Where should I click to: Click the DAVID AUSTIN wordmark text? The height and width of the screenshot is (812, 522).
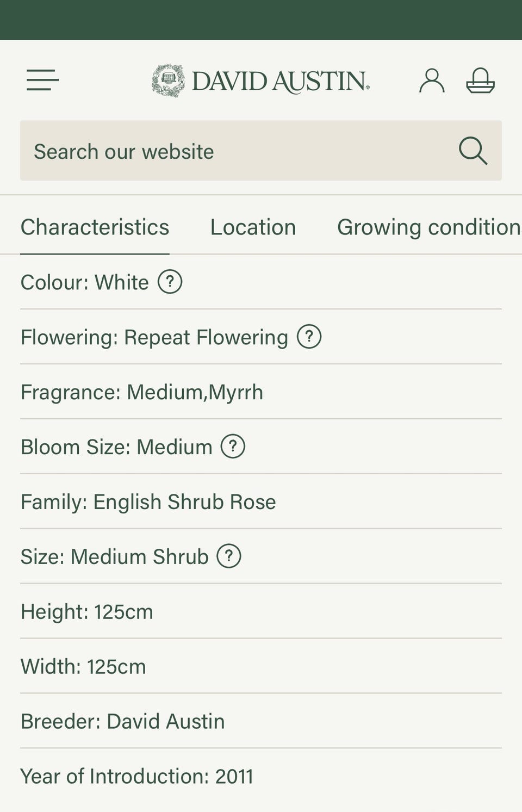click(281, 81)
